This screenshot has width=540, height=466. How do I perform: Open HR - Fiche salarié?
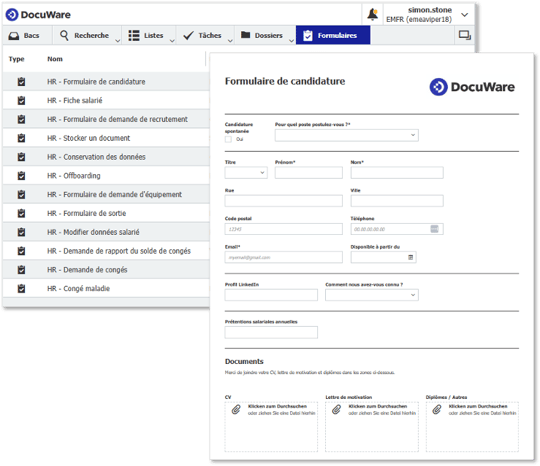(75, 101)
